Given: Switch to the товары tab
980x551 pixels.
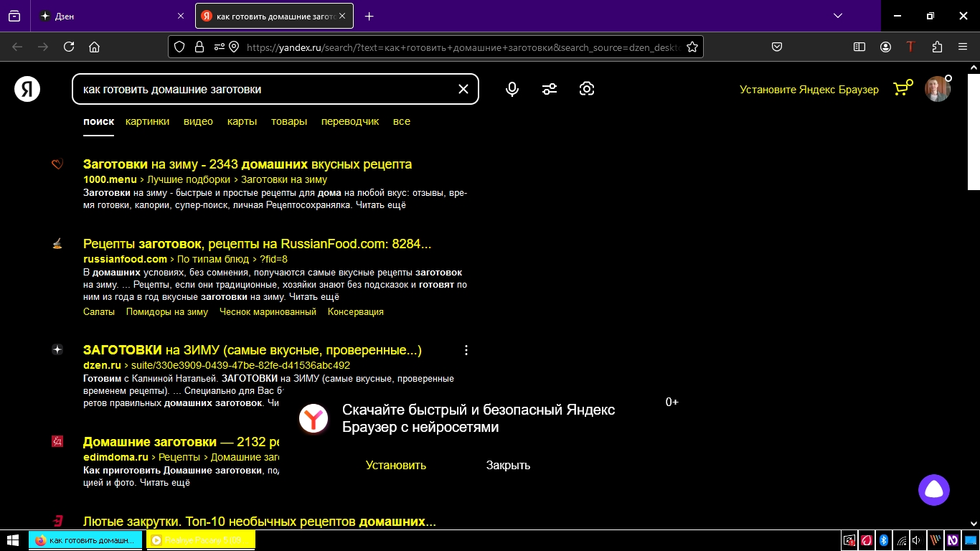Looking at the screenshot, I should click(x=289, y=121).
